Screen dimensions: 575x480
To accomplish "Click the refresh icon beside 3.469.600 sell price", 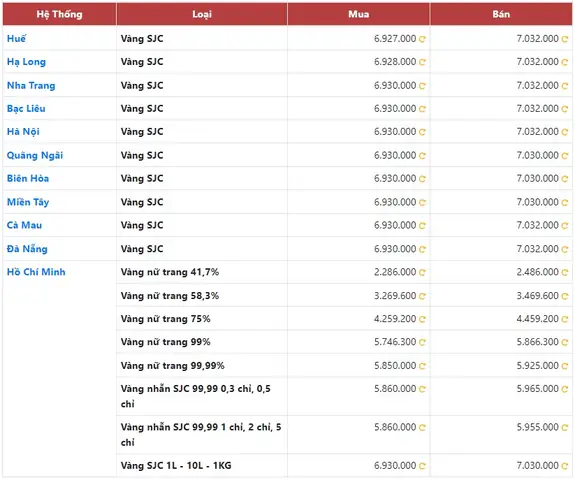I will pyautogui.click(x=565, y=296).
